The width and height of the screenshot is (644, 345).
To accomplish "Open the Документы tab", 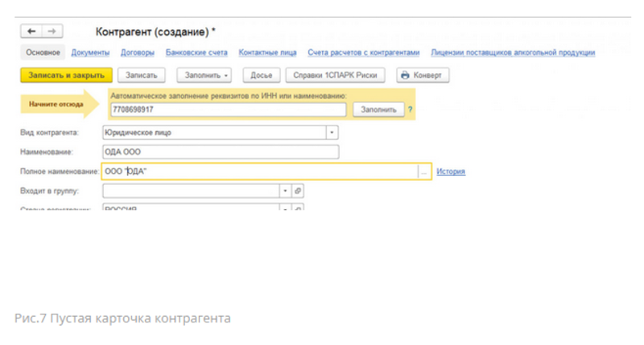I will (90, 53).
